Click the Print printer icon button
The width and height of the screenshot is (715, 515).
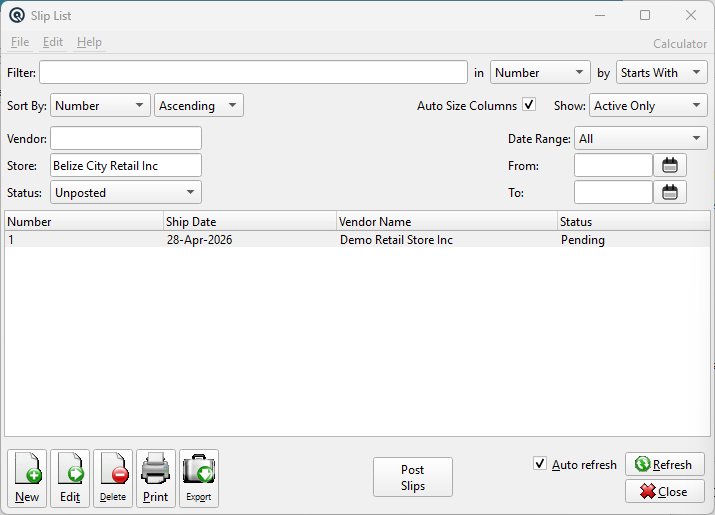[x=155, y=478]
